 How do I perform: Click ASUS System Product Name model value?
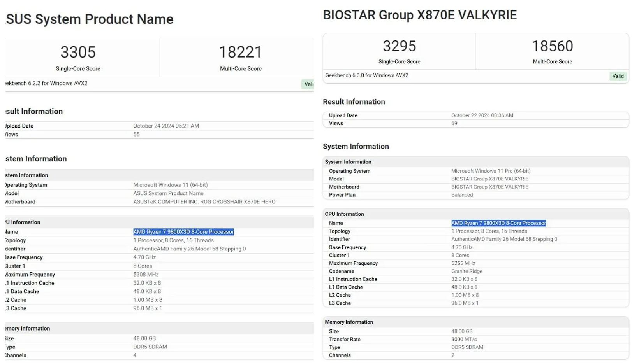click(x=168, y=193)
